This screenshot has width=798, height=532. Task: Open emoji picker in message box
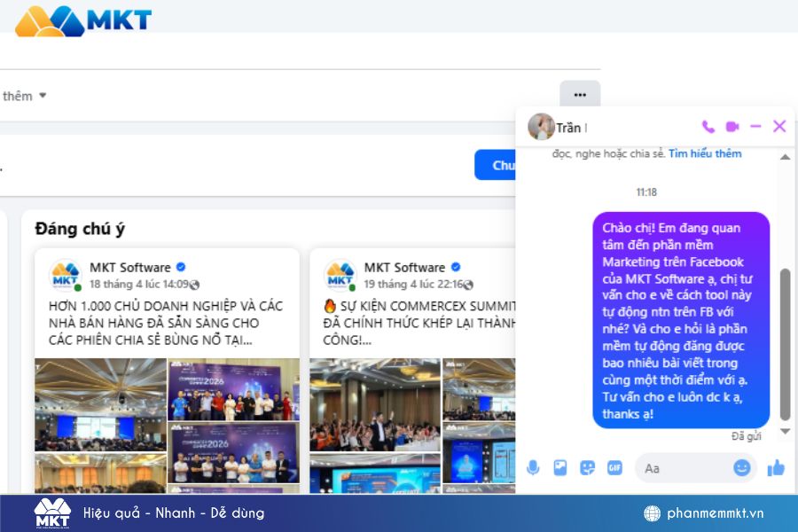pos(741,467)
